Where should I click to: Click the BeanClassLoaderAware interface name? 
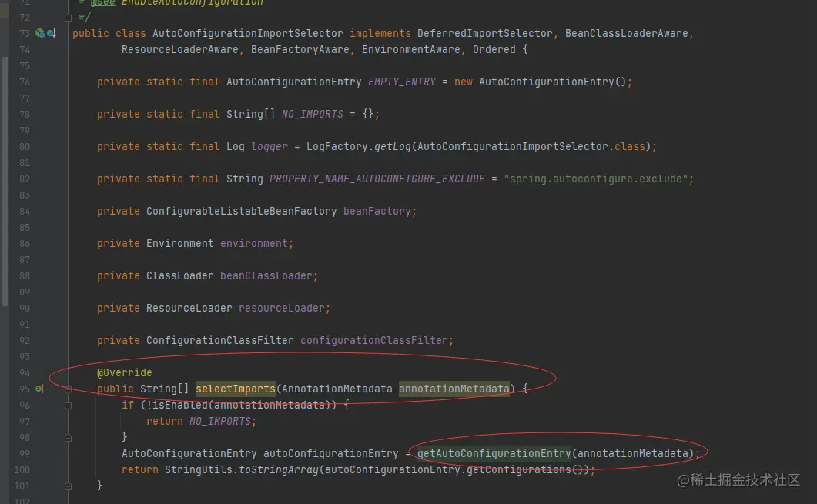pos(626,33)
